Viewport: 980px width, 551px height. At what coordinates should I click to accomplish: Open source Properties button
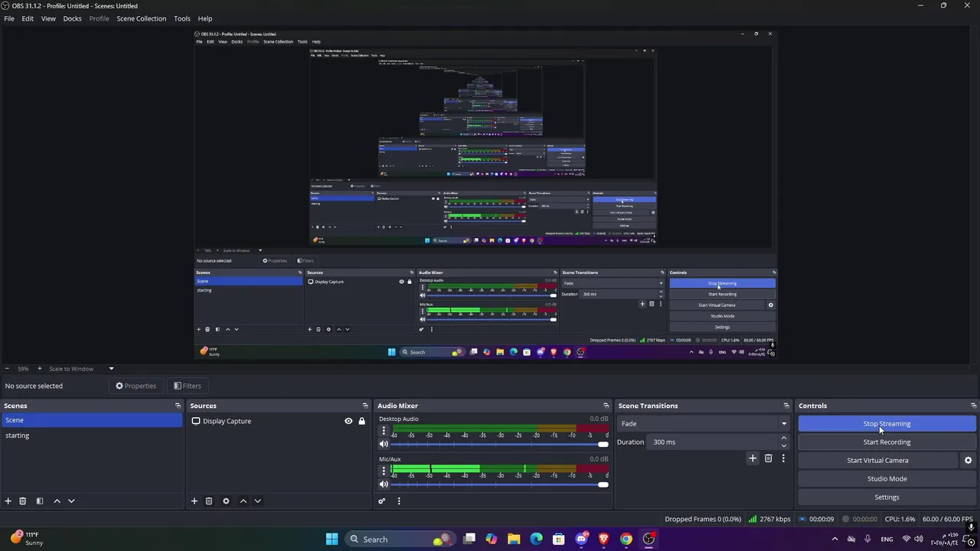(x=136, y=386)
